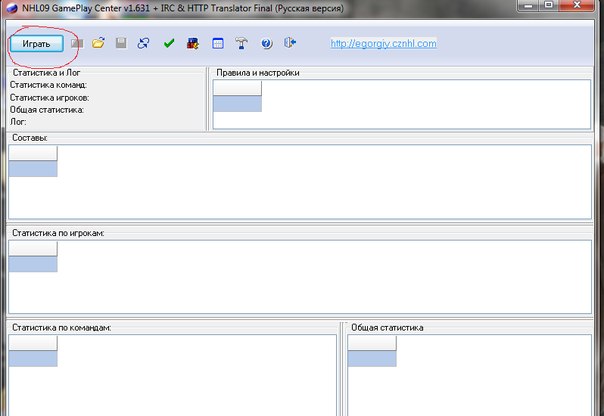The width and height of the screenshot is (604, 416).
Task: Select the blue cell in Составы grid
Action: click(x=33, y=169)
